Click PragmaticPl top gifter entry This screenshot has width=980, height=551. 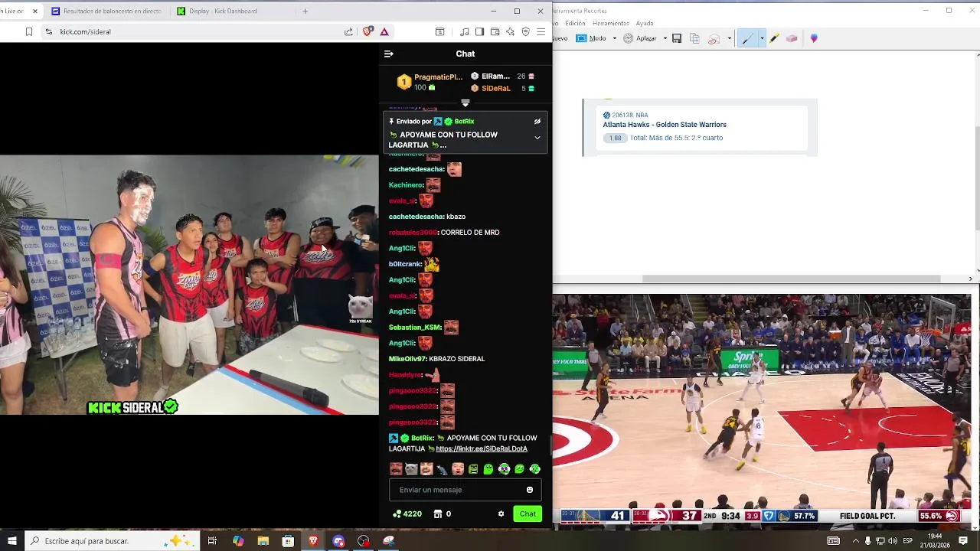430,81
